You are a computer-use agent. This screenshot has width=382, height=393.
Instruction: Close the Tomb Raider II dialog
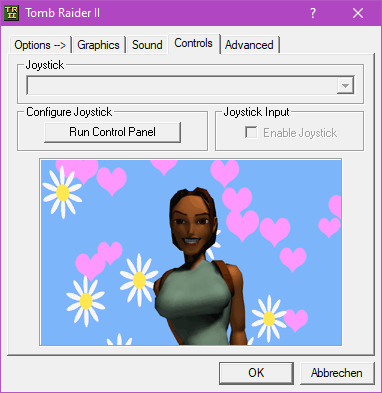358,13
